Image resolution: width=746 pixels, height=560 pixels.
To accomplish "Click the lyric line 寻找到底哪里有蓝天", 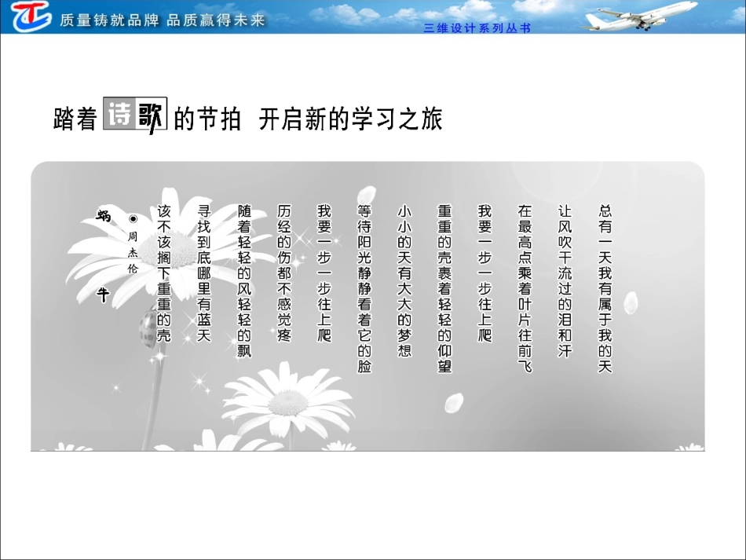I will click(204, 273).
